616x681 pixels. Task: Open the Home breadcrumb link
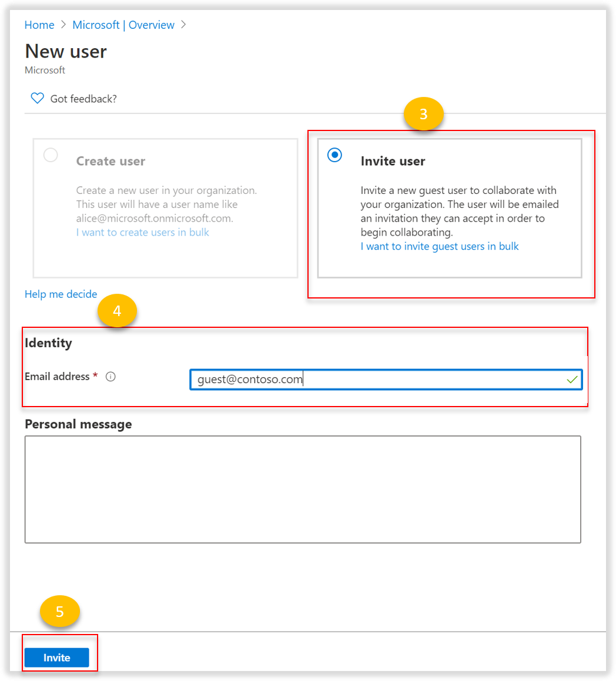tap(39, 25)
